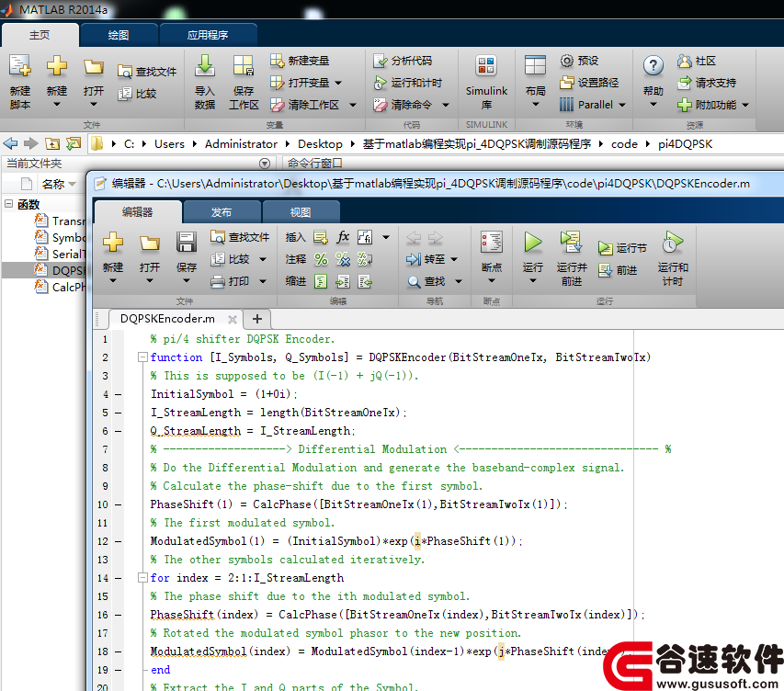This screenshot has width=784, height=691.
Task: Click the Advance icon in editor run group
Action: tap(605, 270)
